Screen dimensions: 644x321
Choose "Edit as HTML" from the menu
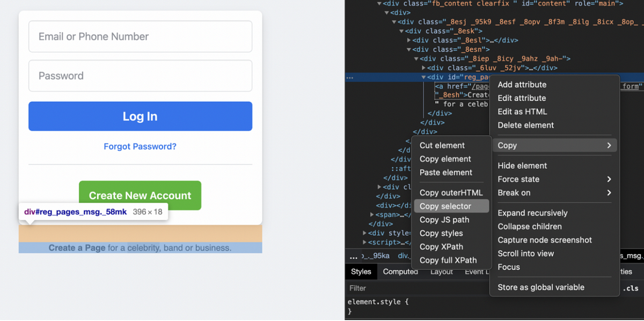pyautogui.click(x=521, y=111)
